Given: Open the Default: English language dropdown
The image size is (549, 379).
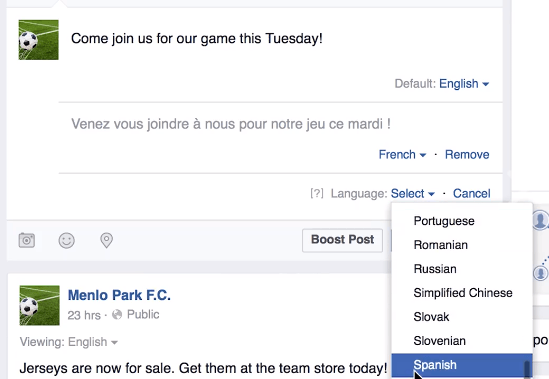Looking at the screenshot, I should [x=464, y=84].
